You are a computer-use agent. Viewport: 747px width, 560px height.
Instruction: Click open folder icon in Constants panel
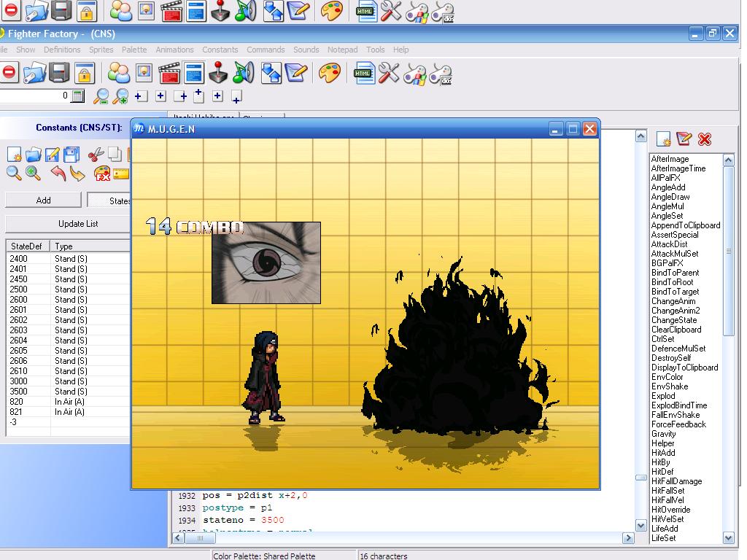click(33, 155)
